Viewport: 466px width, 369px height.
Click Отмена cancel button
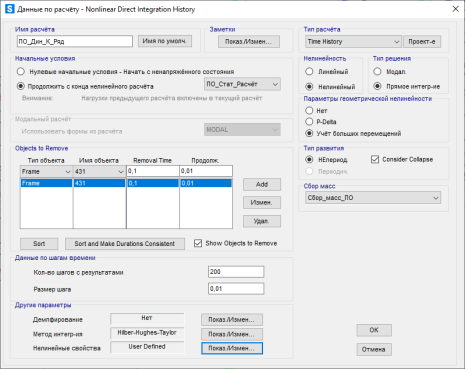(374, 349)
